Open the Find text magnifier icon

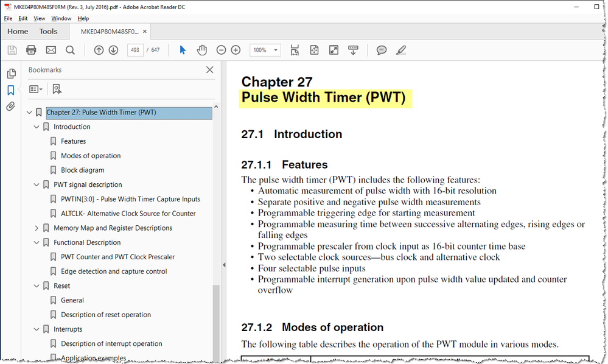click(x=70, y=50)
